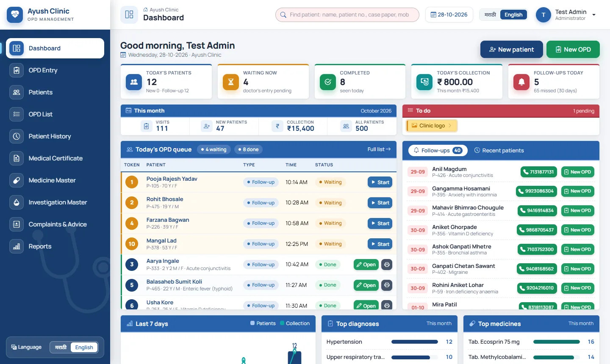Select English in the header language toggle
This screenshot has height=364, width=610.
click(x=513, y=15)
